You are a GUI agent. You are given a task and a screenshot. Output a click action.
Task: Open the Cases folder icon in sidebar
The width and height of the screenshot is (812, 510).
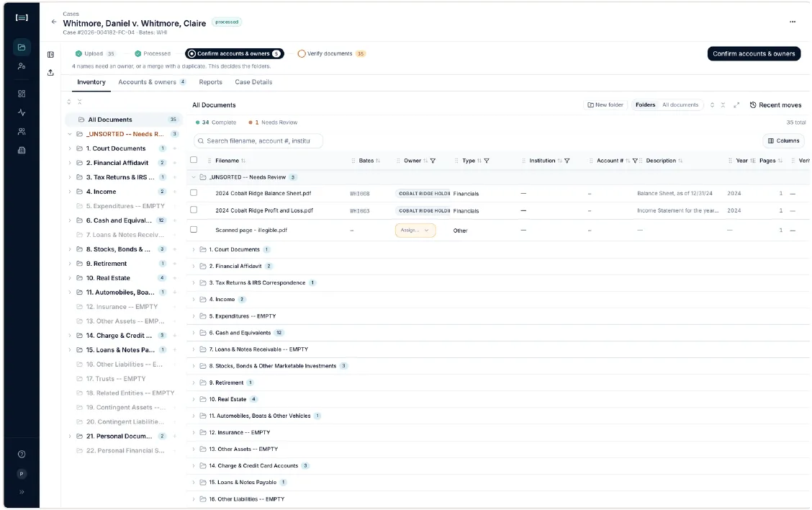[x=21, y=47]
